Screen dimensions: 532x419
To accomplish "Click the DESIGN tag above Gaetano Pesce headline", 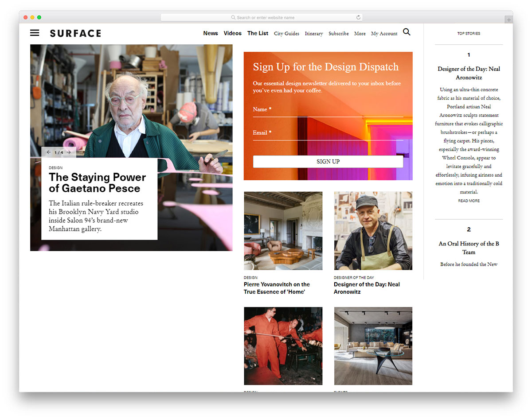I will click(56, 168).
